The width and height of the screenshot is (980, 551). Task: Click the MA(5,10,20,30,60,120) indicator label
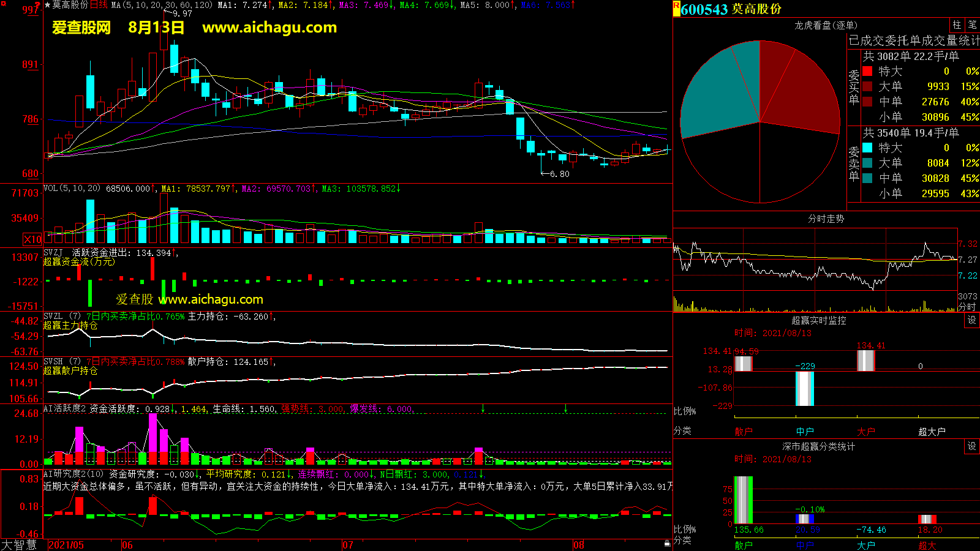[162, 5]
